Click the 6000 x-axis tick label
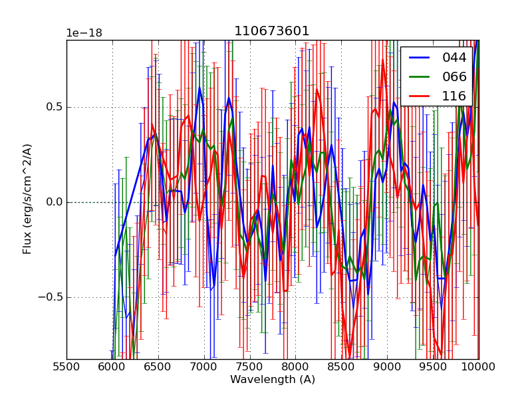Image resolution: width=532 pixels, height=399 pixels. click(112, 366)
